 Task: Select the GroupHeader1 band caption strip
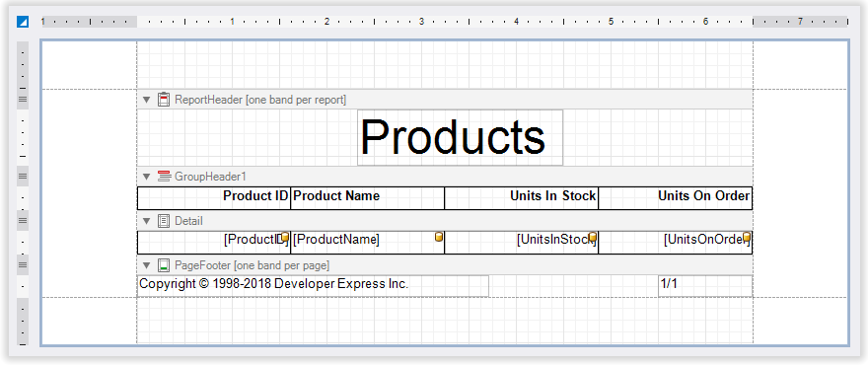(x=445, y=177)
